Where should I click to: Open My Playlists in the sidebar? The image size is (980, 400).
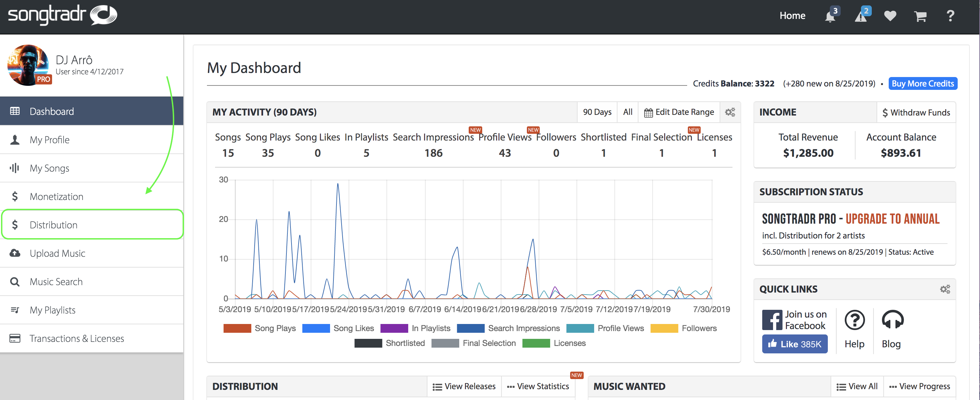pos(92,310)
